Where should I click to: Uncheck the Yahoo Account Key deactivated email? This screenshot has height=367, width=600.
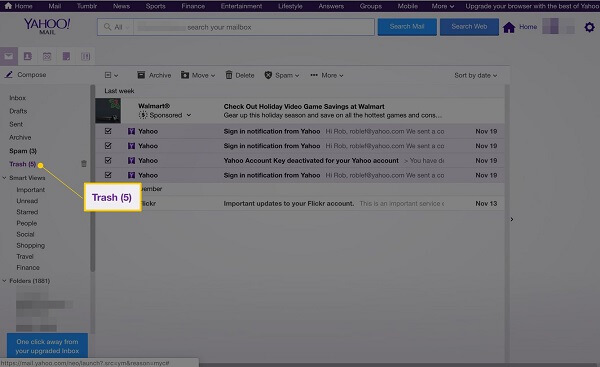[108, 160]
